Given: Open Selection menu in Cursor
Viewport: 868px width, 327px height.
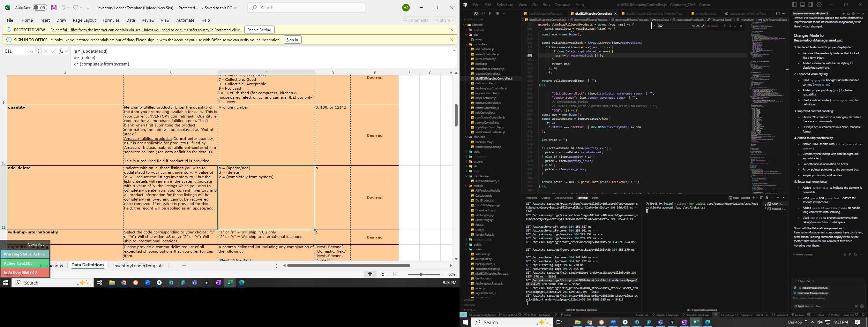Looking at the screenshot, I should click(x=505, y=4).
